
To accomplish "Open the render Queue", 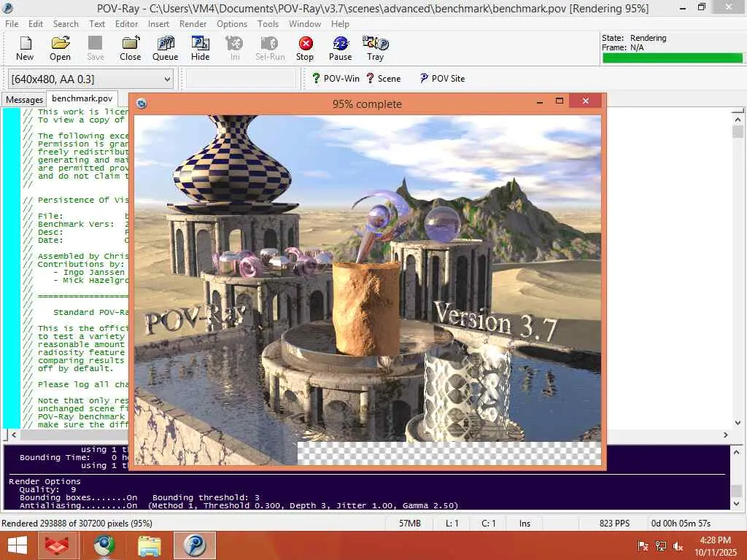I will [x=166, y=49].
